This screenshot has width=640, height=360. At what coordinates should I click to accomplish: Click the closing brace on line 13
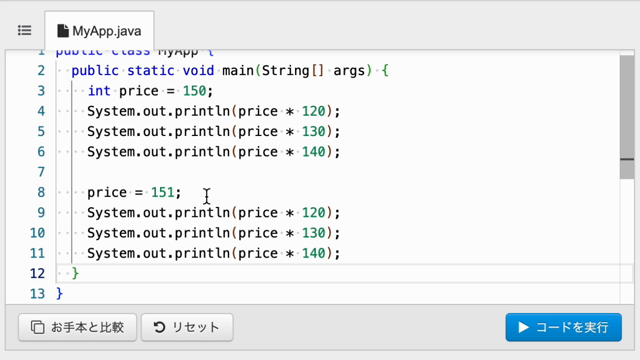60,293
